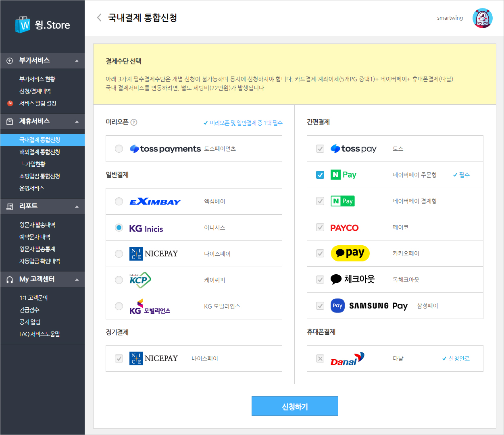Click the 체크아웃 talk bubble logo
The width and height of the screenshot is (504, 435).
(x=353, y=280)
